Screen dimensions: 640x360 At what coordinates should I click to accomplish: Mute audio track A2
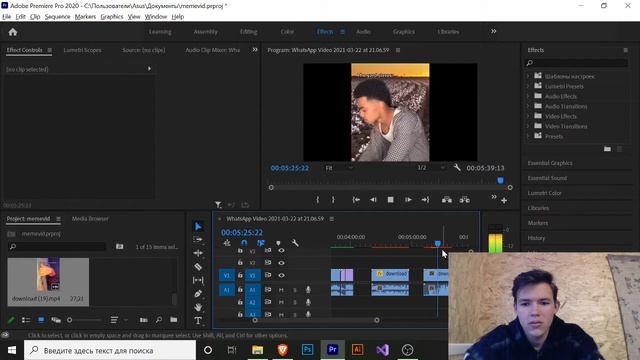pos(281,302)
